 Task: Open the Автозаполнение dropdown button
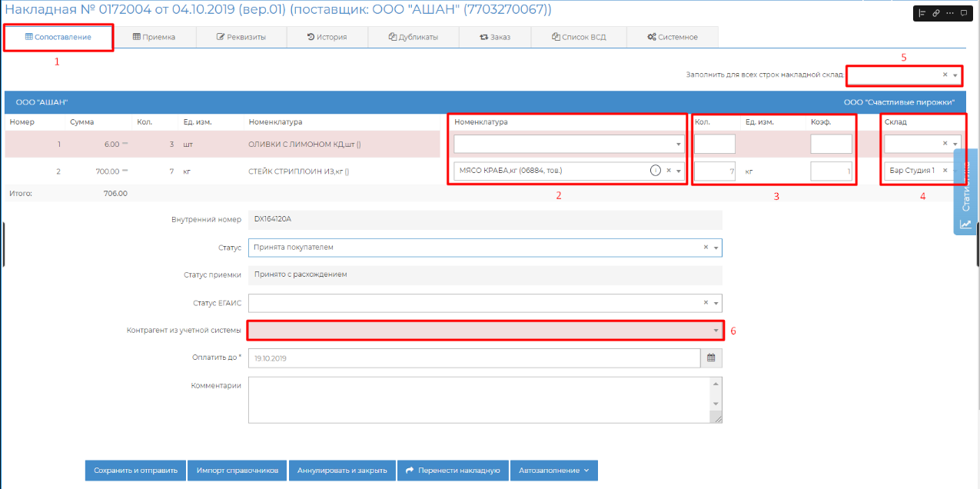point(553,471)
